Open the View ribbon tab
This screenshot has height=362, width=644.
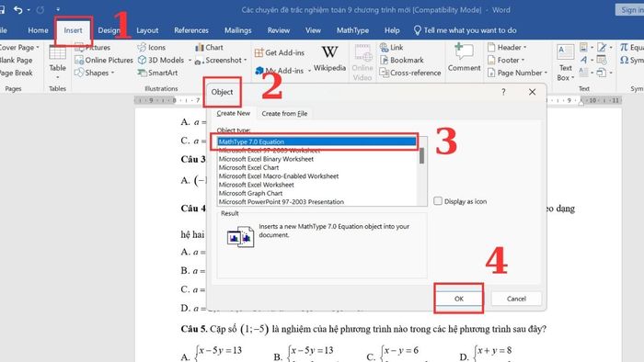[x=313, y=30]
